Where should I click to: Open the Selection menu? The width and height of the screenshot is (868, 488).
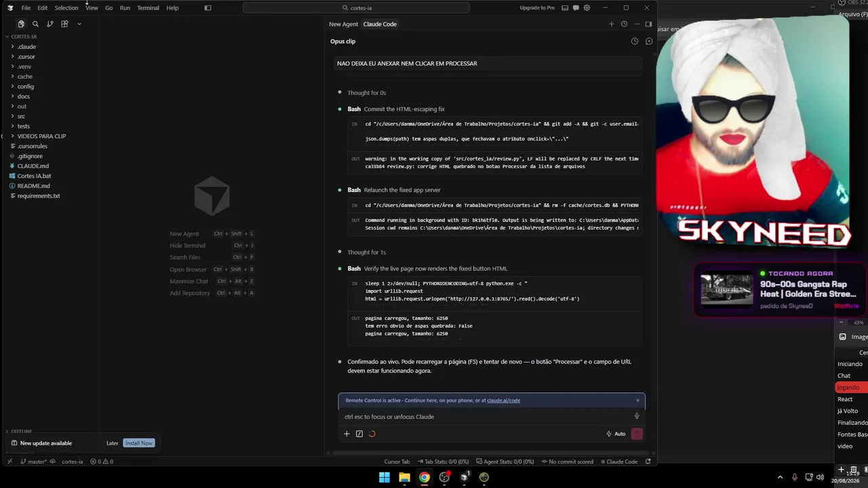pyautogui.click(x=66, y=8)
